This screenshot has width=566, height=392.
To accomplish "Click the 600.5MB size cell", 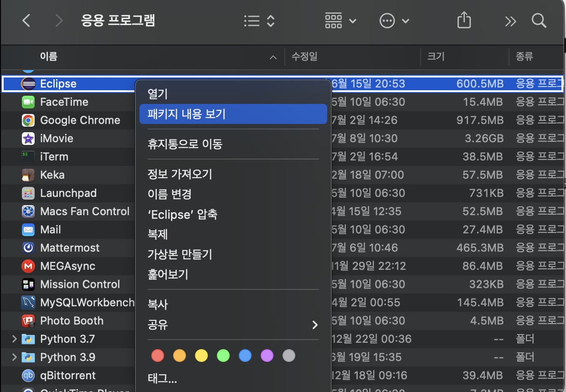I will pos(480,84).
